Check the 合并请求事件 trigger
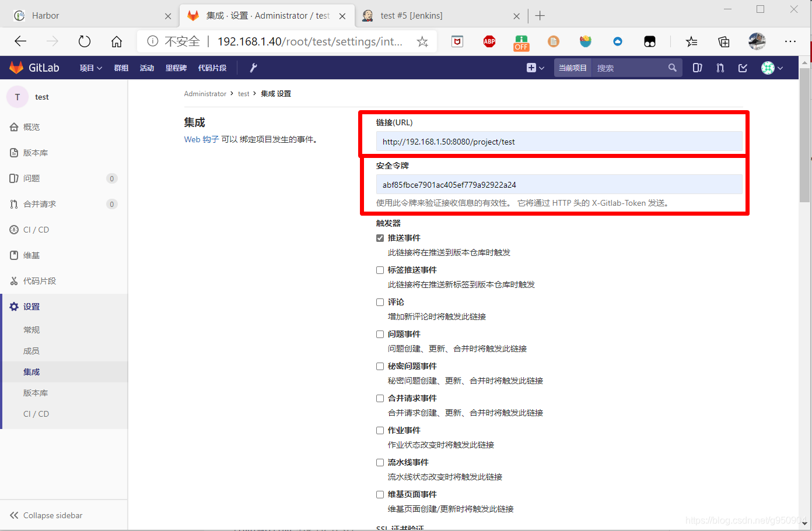Screen dimensions: 812x531 coord(380,398)
